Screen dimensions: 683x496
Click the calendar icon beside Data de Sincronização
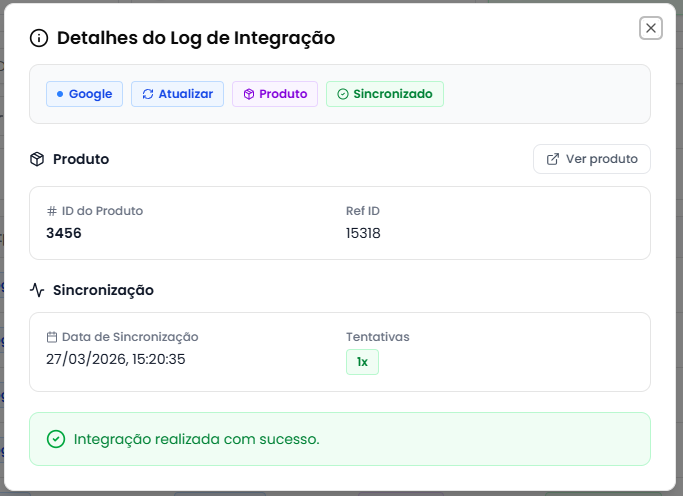(x=52, y=337)
